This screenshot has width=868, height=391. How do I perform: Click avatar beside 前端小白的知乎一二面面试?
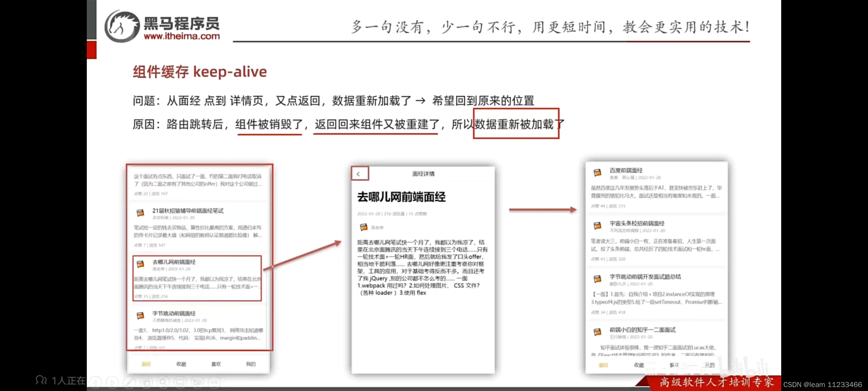pos(597,332)
